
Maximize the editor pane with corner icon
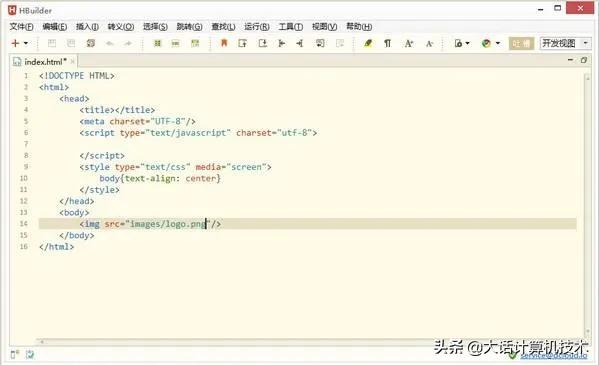pyautogui.click(x=584, y=60)
